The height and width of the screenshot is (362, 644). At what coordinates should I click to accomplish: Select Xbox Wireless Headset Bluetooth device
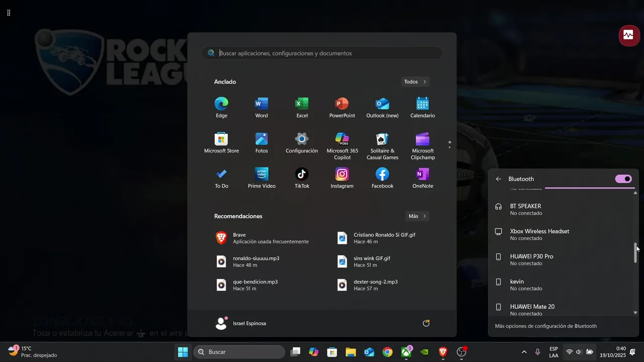pos(561,234)
